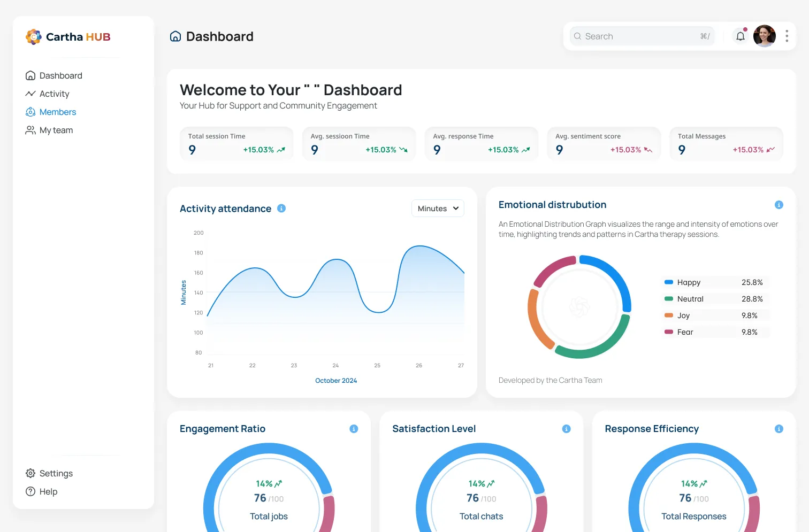Click the Total session Time trend arrow icon
This screenshot has width=809, height=532.
281,150
